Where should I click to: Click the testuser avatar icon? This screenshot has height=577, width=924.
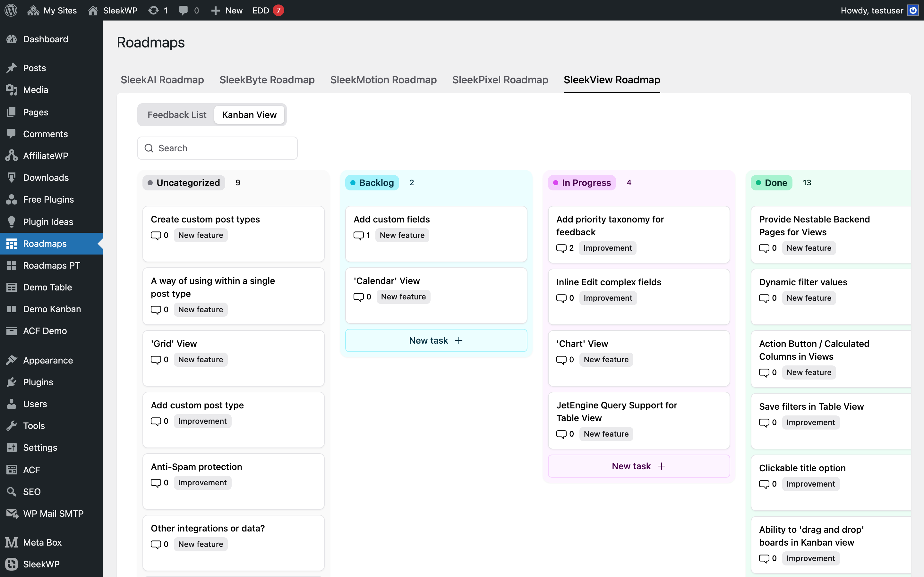pos(913,10)
